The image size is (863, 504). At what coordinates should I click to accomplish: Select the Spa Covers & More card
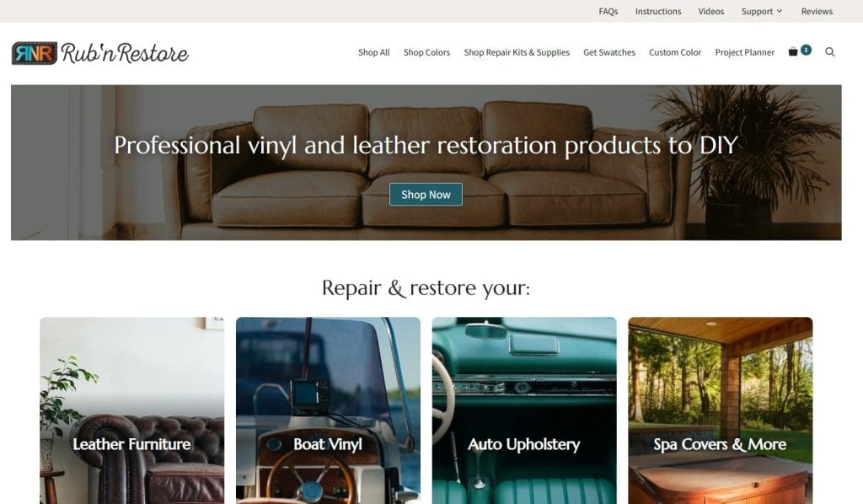(721, 410)
